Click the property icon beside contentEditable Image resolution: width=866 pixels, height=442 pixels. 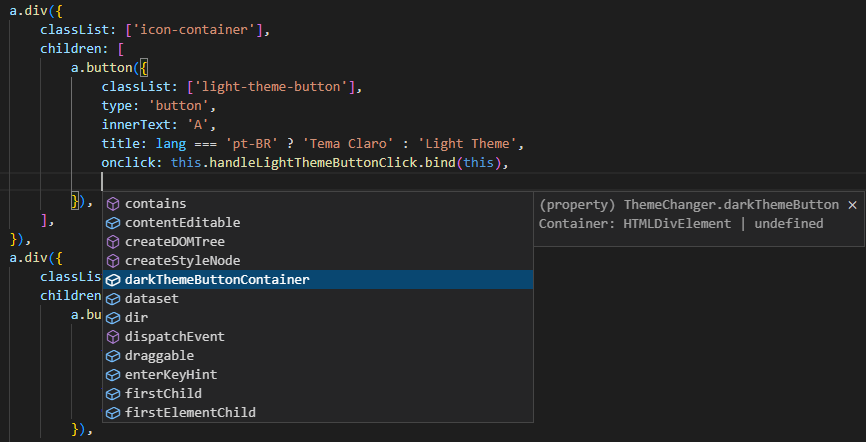click(x=113, y=223)
